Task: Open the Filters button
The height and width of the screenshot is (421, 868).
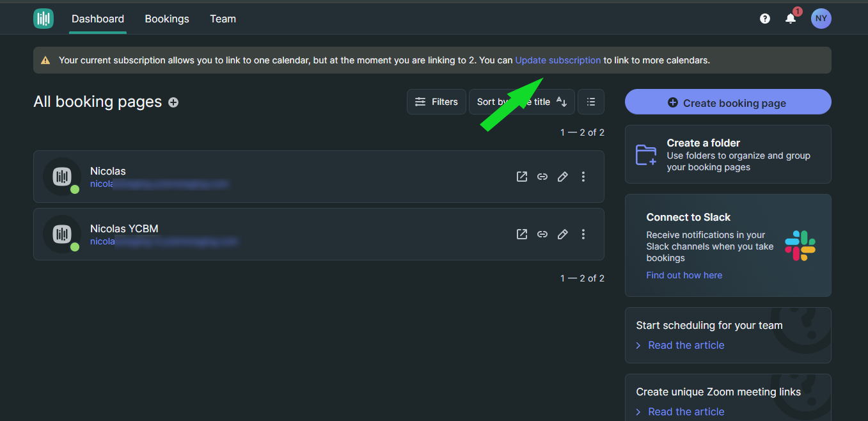Action: pyautogui.click(x=436, y=102)
